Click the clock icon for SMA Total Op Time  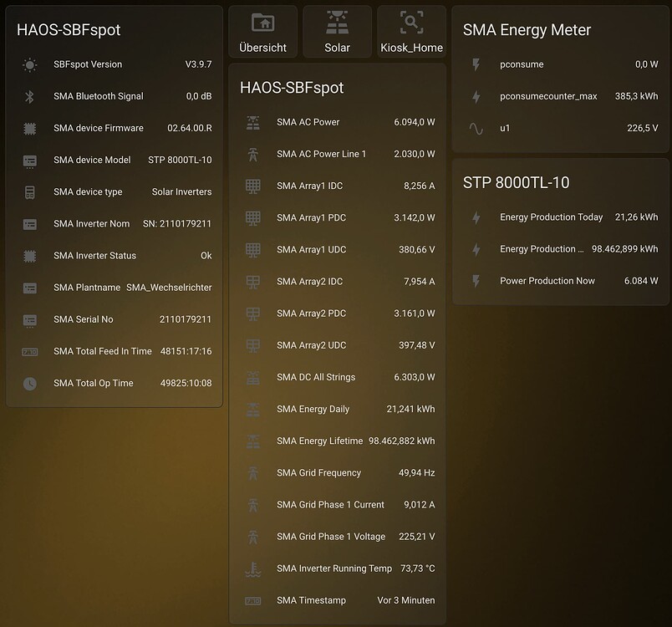pyautogui.click(x=29, y=383)
